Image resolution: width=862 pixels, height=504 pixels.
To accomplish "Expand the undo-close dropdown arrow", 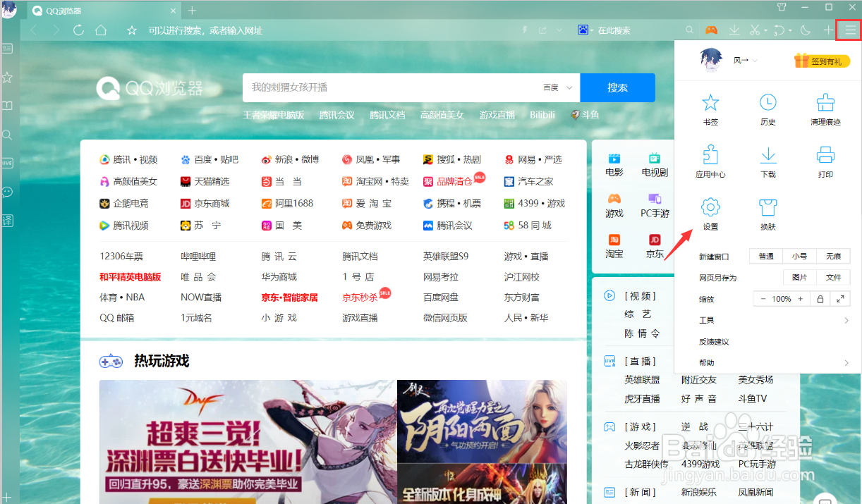I will [790, 31].
